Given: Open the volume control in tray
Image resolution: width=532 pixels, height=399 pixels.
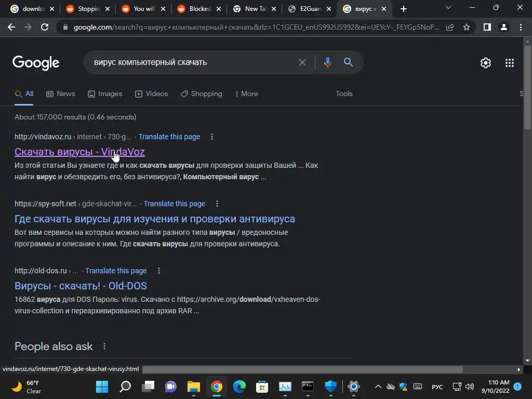Looking at the screenshot, I should [x=470, y=387].
